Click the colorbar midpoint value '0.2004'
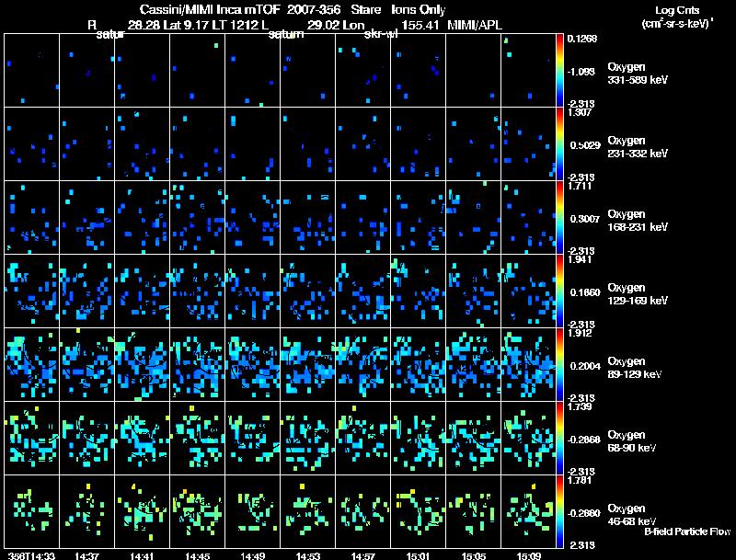 (585, 366)
